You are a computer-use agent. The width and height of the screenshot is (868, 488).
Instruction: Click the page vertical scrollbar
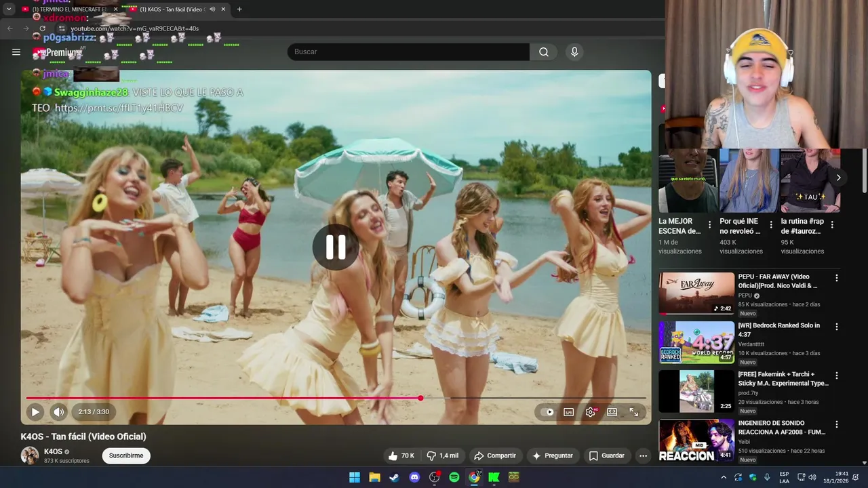[x=865, y=169]
